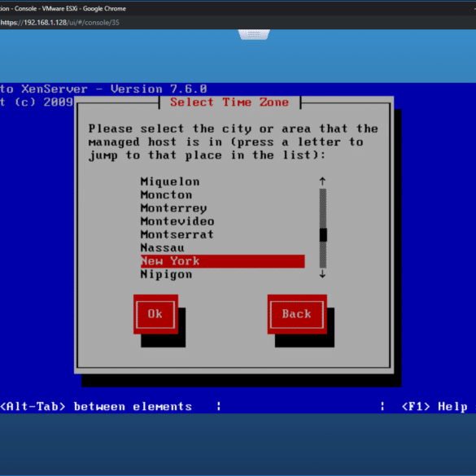
Task: Click the Select Time Zone title
Action: pos(229,103)
